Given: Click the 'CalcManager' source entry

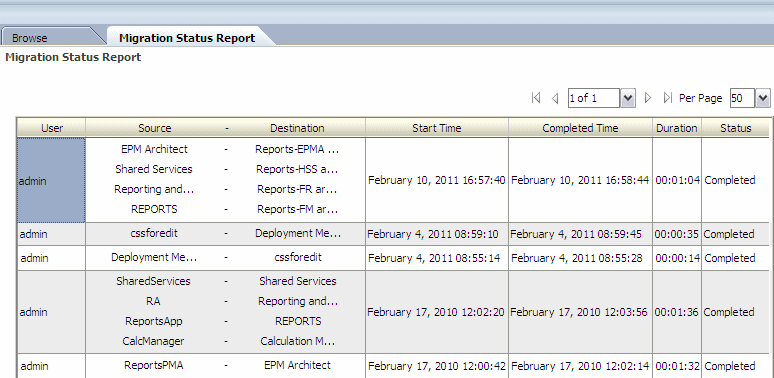Looking at the screenshot, I should (x=154, y=341).
